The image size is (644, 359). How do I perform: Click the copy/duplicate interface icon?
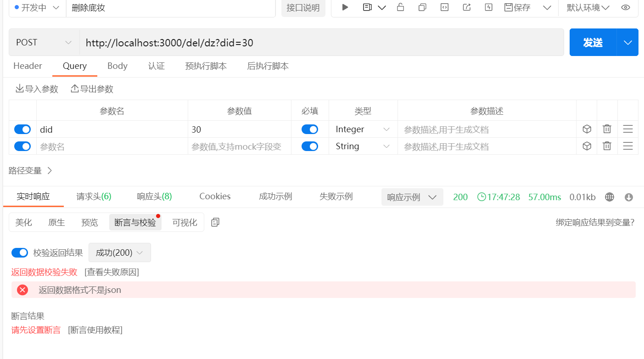coord(422,7)
